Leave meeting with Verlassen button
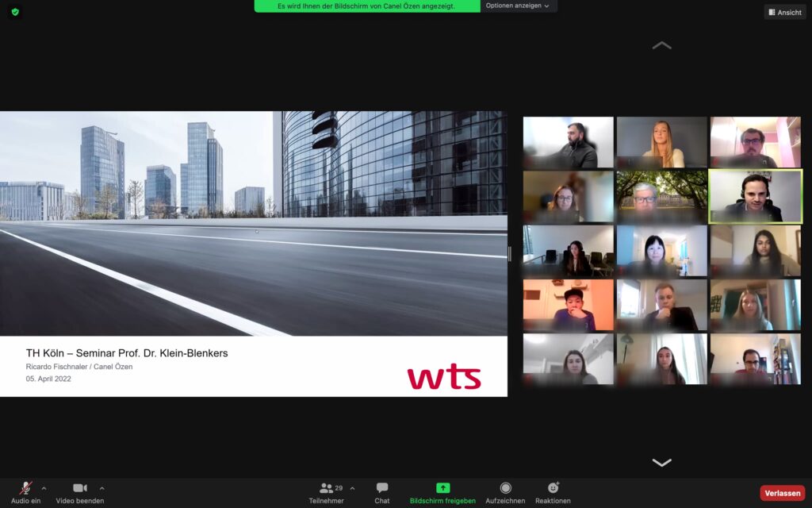Image resolution: width=812 pixels, height=508 pixels. 782,493
